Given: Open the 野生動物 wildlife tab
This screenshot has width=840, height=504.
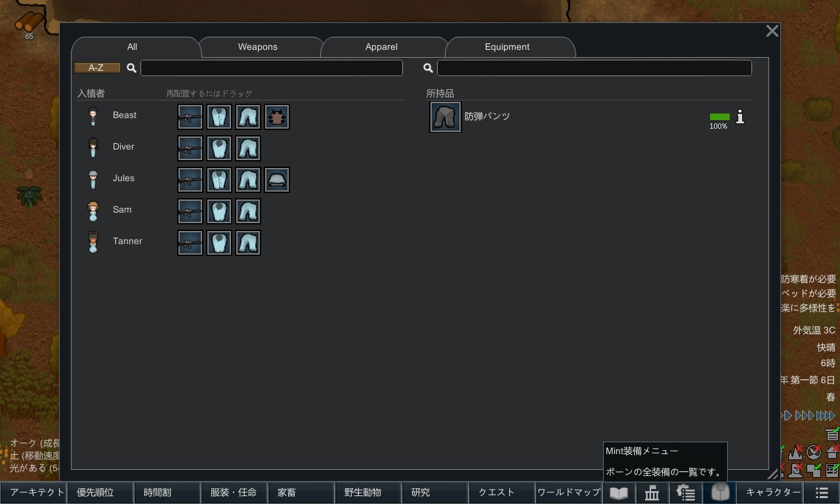Looking at the screenshot, I should click(368, 493).
